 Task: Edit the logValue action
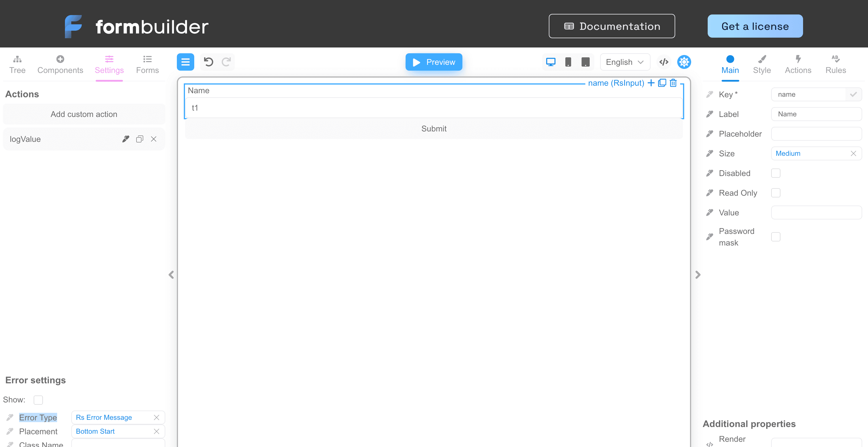tap(126, 139)
